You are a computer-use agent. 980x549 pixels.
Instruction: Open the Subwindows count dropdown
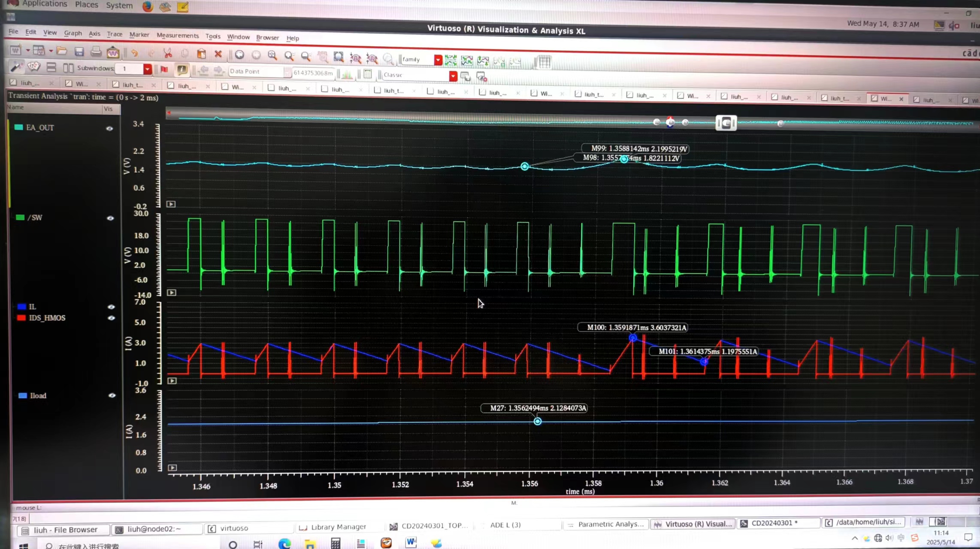pyautogui.click(x=147, y=69)
